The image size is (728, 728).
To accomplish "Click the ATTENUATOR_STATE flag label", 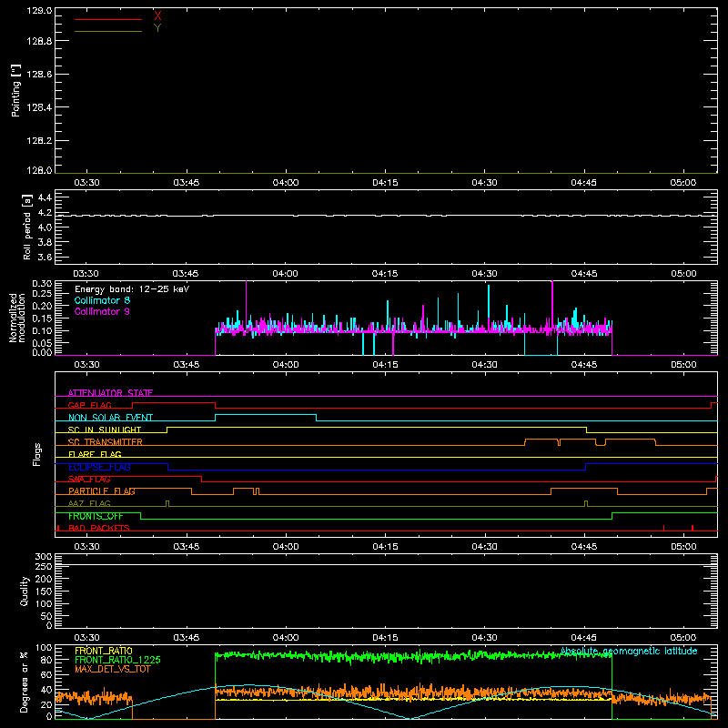I will tap(110, 393).
